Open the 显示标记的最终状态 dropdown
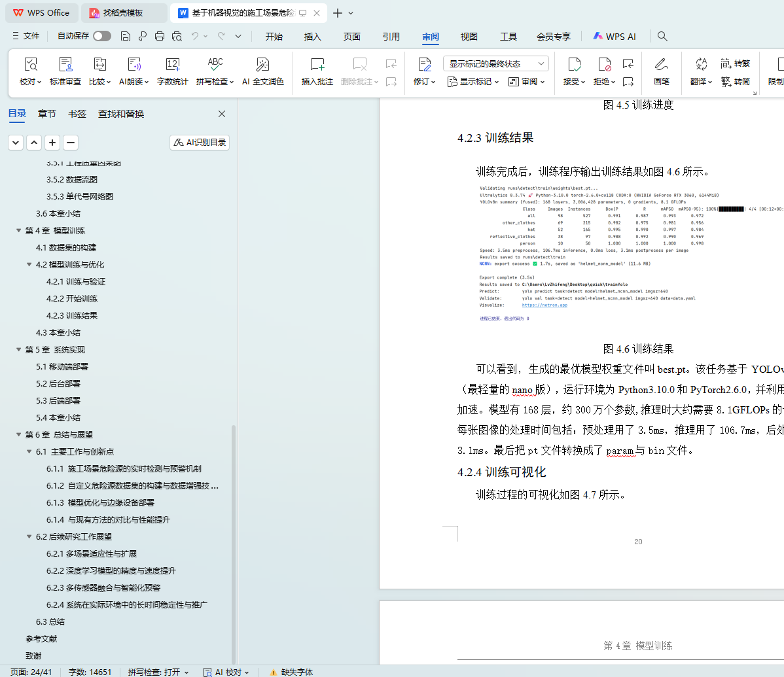This screenshot has height=677, width=784. pyautogui.click(x=495, y=63)
